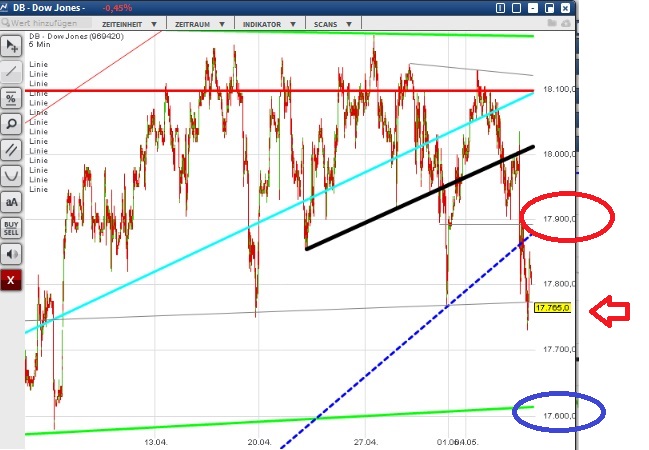Select the aA text annotation tool

[11, 202]
